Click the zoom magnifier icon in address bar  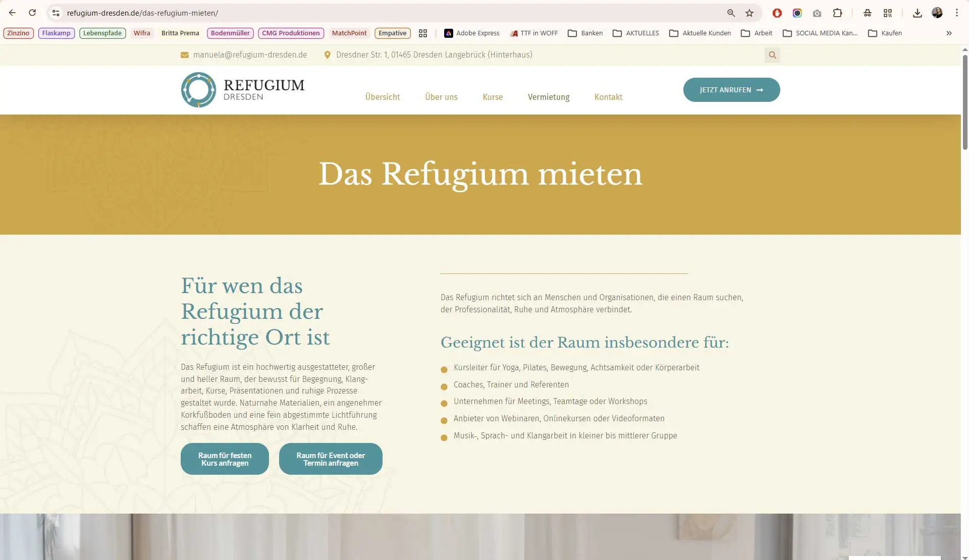(x=731, y=13)
